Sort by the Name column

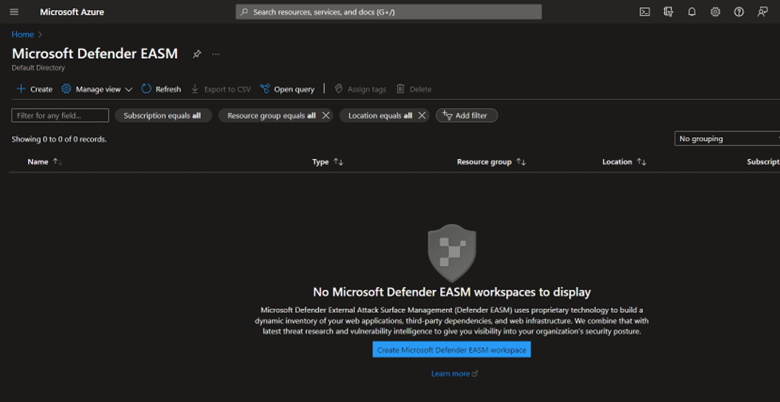coord(45,162)
